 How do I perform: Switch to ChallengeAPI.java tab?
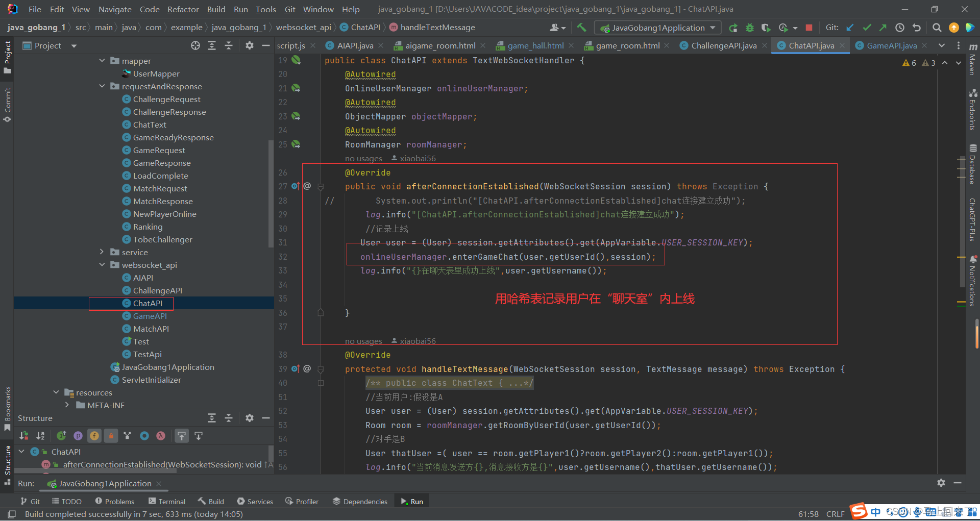pyautogui.click(x=723, y=46)
